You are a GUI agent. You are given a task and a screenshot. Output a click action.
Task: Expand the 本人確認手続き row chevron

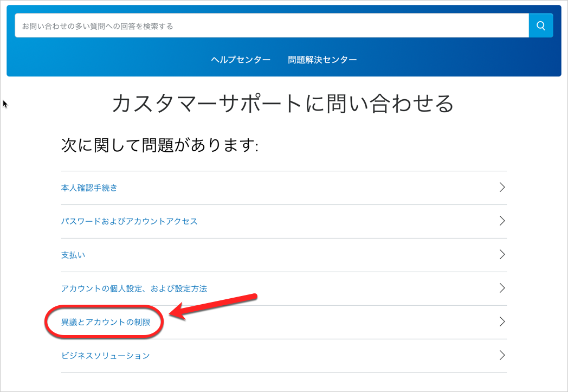click(502, 187)
